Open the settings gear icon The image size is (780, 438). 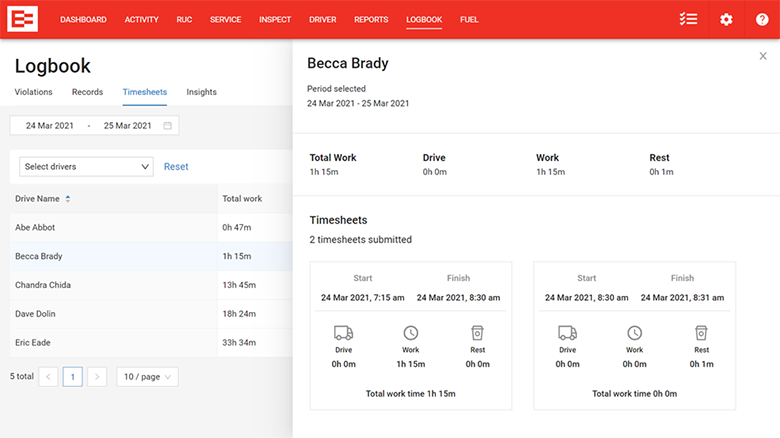pos(726,19)
